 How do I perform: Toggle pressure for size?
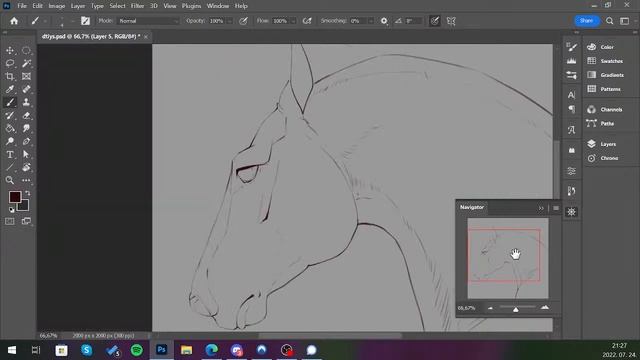[435, 21]
